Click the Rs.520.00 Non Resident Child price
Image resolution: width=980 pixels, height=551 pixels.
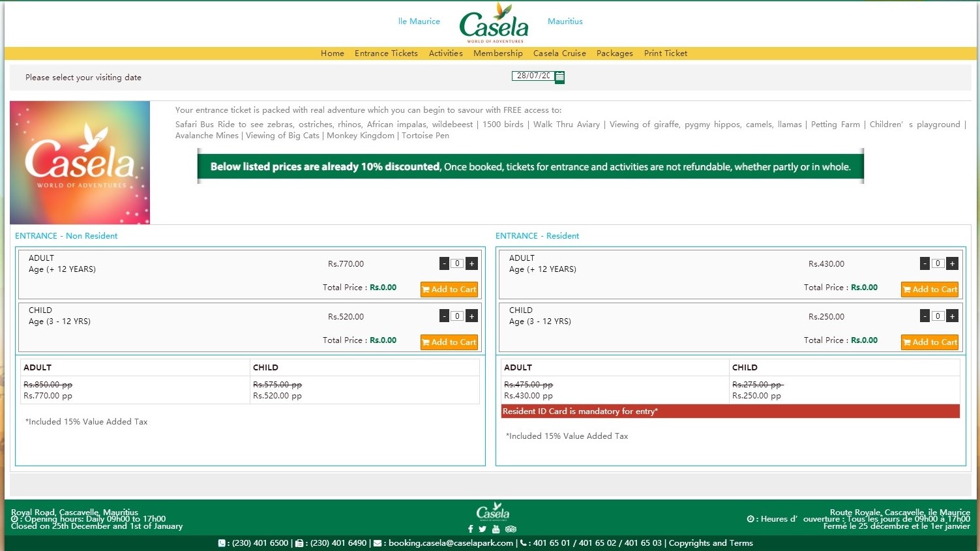coord(346,317)
